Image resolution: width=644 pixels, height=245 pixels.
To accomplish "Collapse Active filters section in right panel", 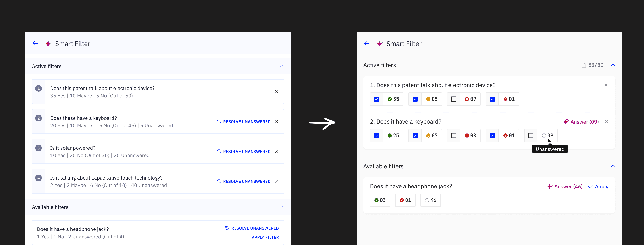I will pyautogui.click(x=613, y=65).
